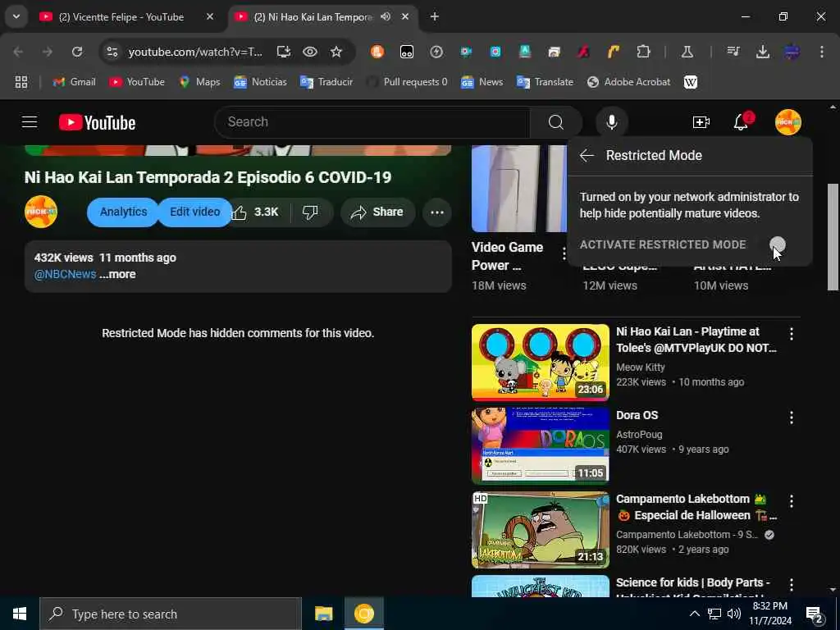Viewport: 840px width, 630px height.
Task: Open apps grid in bookmarks bar
Action: pyautogui.click(x=21, y=82)
